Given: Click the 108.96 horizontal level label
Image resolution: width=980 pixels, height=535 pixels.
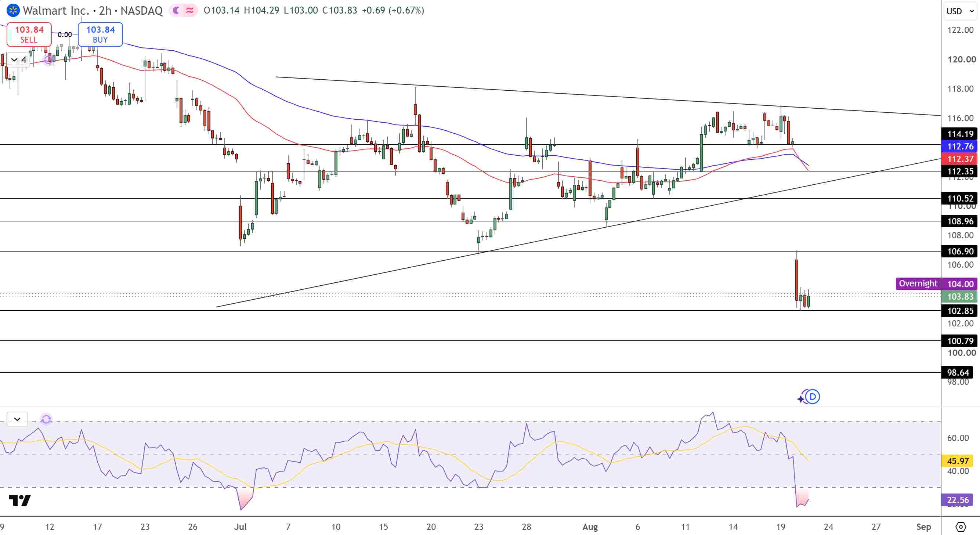Looking at the screenshot, I should (x=959, y=221).
